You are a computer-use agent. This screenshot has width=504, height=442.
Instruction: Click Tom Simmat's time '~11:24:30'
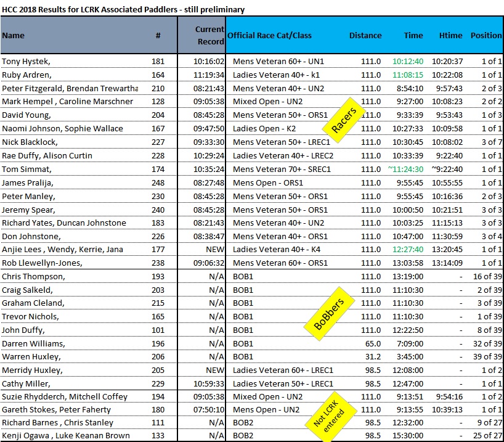[x=405, y=169]
